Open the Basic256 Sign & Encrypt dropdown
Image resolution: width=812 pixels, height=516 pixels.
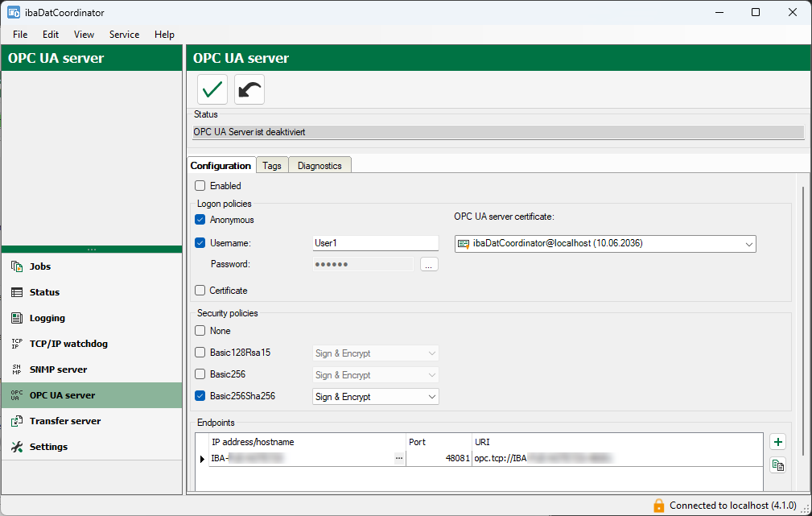point(376,375)
